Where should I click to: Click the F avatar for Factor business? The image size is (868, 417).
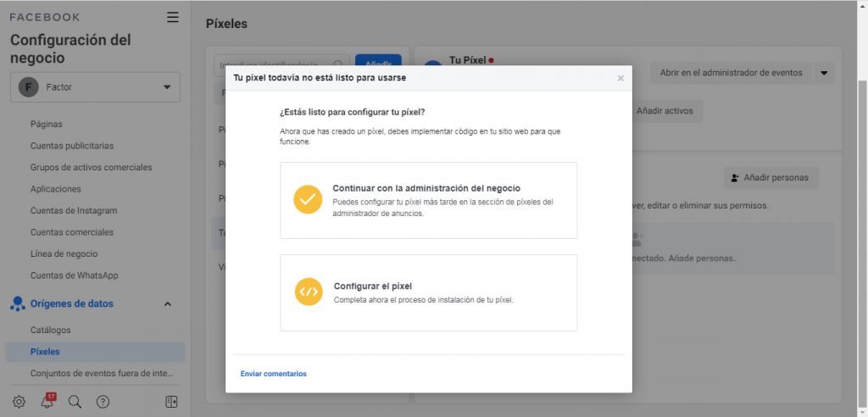(28, 87)
